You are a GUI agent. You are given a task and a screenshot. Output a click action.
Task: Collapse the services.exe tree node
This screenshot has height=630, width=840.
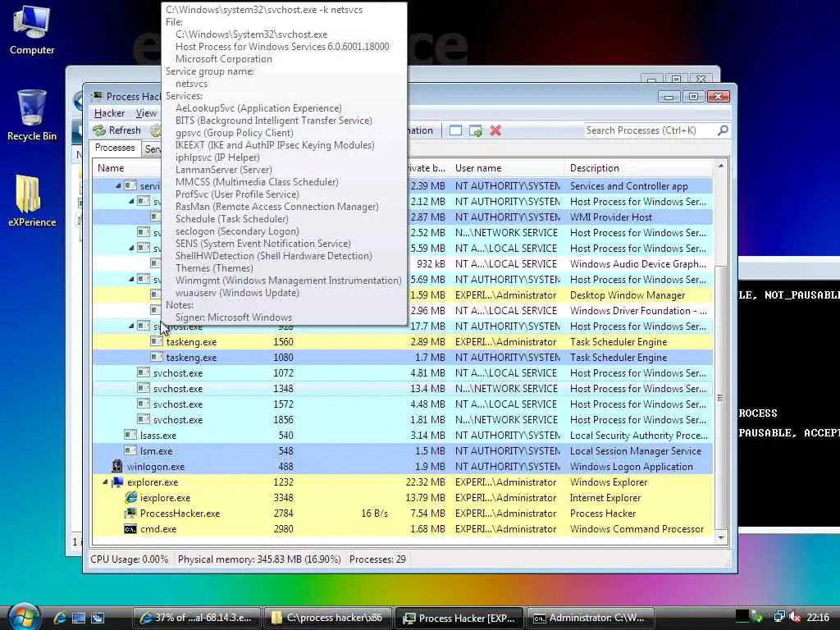pos(118,186)
